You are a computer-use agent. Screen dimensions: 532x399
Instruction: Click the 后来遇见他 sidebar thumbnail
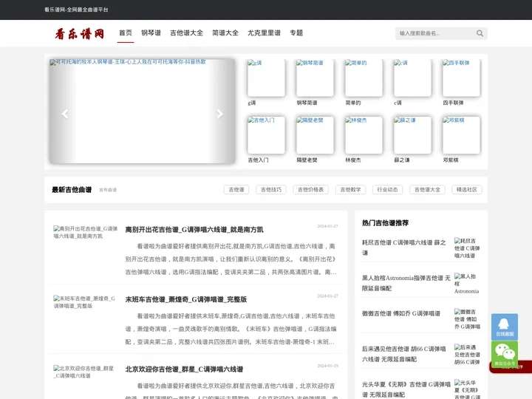tap(467, 355)
